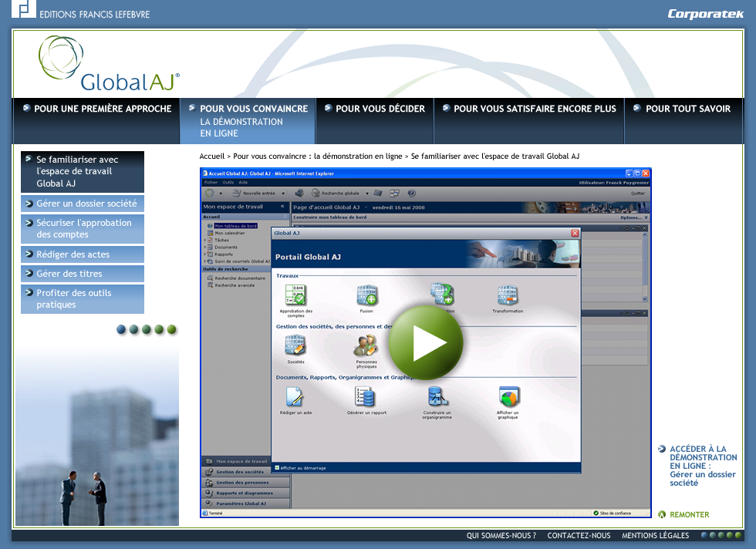Open QUI SOMMES-NOUS ? footer link

(x=501, y=535)
